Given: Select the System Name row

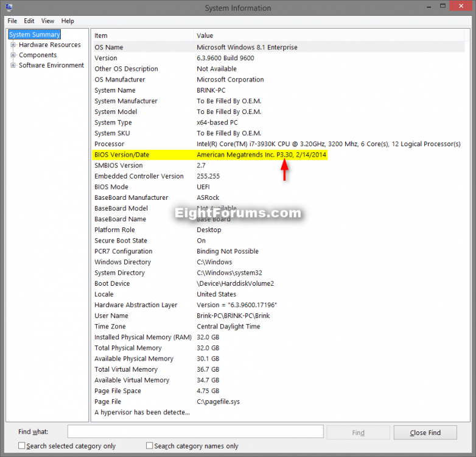Looking at the screenshot, I should (278, 90).
